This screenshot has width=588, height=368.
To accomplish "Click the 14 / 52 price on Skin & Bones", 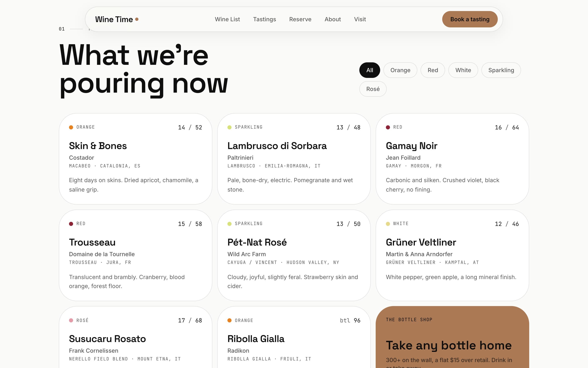I will coord(190,127).
